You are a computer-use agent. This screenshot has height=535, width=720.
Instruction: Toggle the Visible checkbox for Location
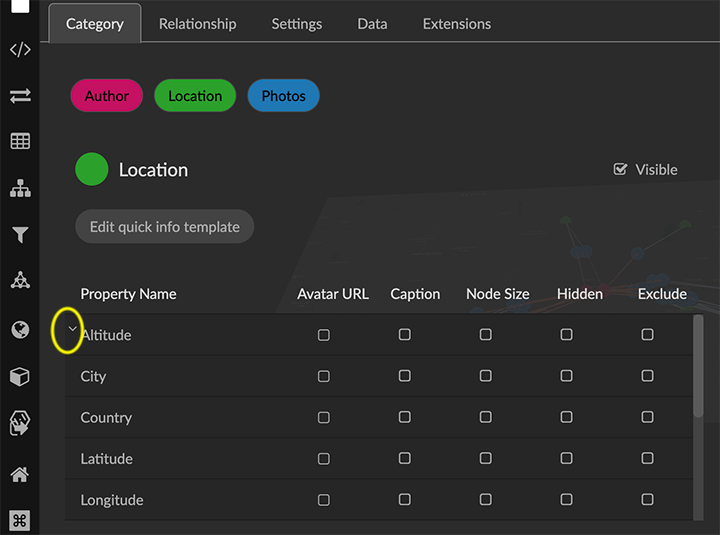[621, 170]
